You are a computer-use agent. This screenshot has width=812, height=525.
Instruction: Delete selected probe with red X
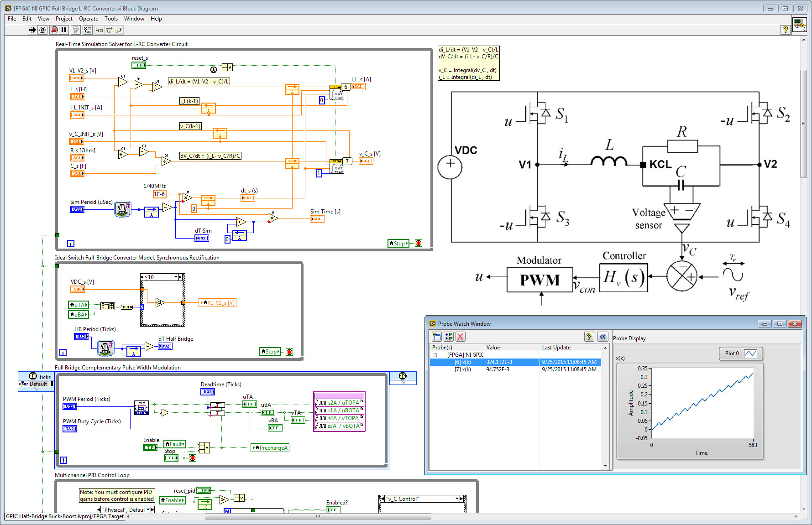coord(461,337)
